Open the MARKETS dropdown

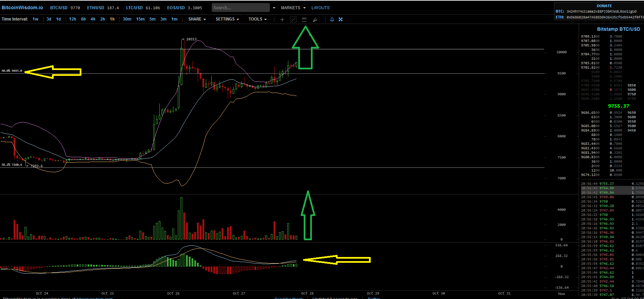293,8
